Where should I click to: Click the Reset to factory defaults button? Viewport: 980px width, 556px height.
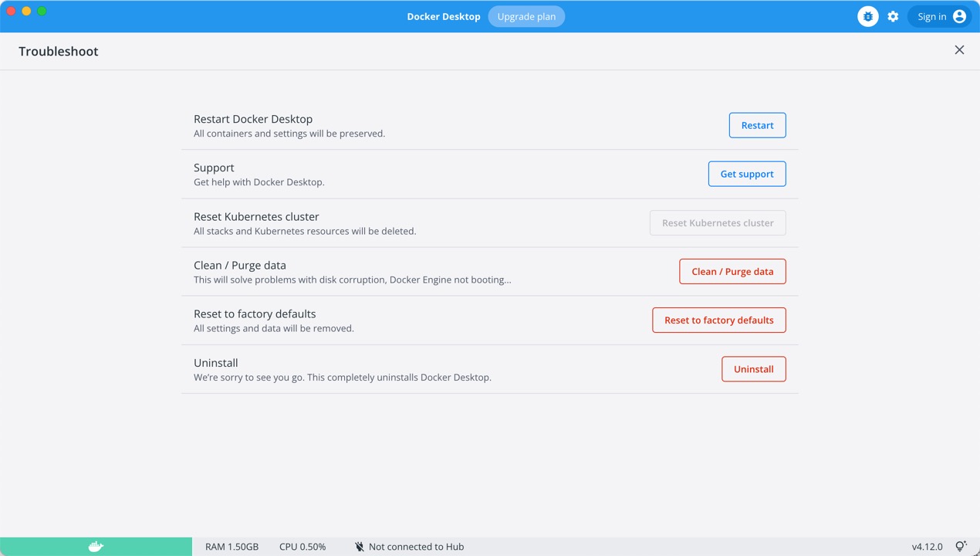point(718,320)
